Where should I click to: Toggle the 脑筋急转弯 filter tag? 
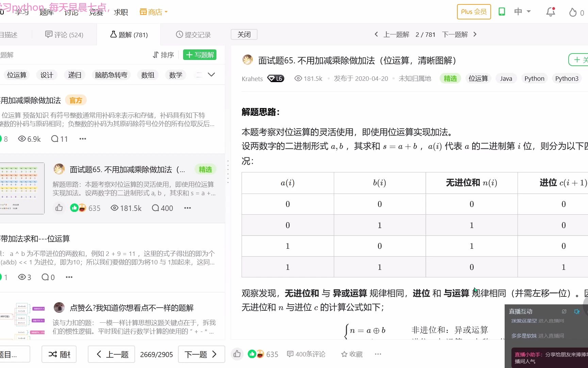click(111, 75)
